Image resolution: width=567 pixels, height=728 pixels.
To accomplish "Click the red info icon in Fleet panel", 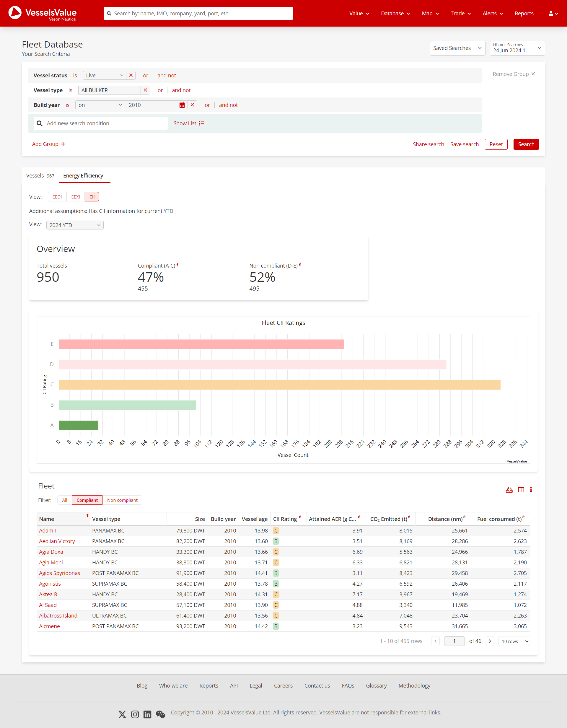I will [531, 489].
